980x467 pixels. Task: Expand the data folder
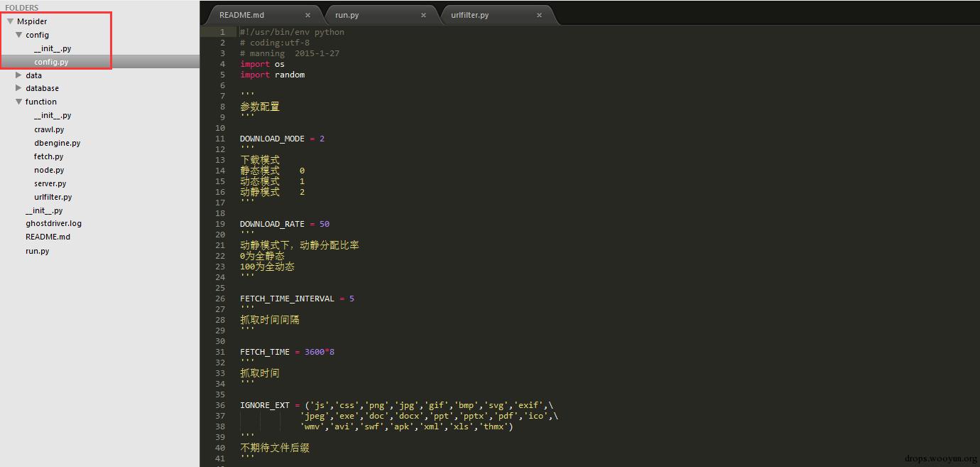coord(19,75)
